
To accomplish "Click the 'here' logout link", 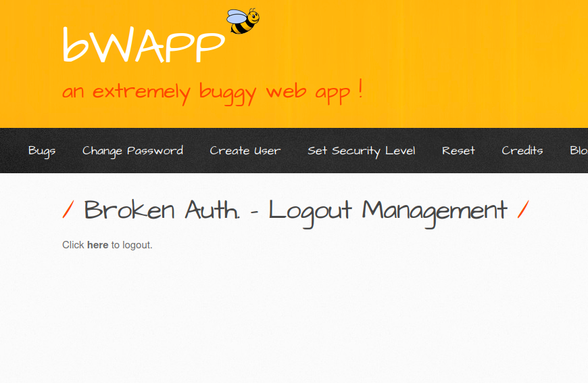I will coord(97,245).
